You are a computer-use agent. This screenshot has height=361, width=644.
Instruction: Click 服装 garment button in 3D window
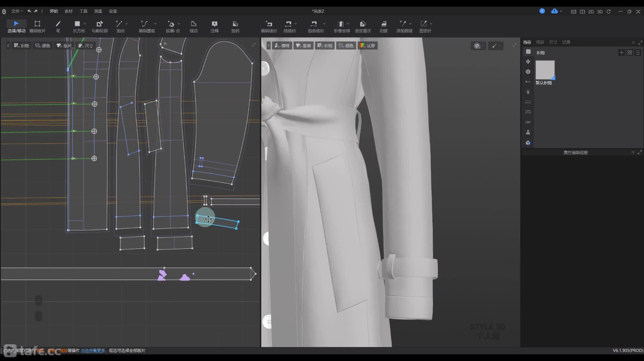304,45
